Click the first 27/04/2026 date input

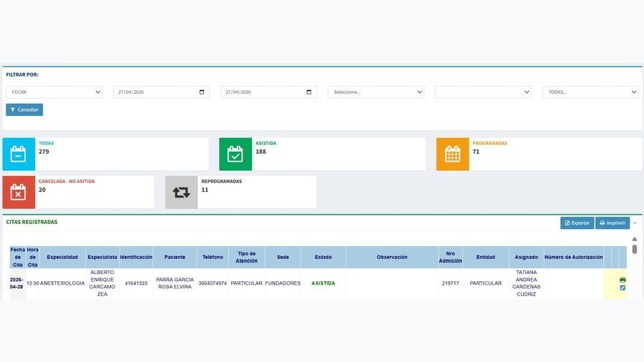[162, 92]
